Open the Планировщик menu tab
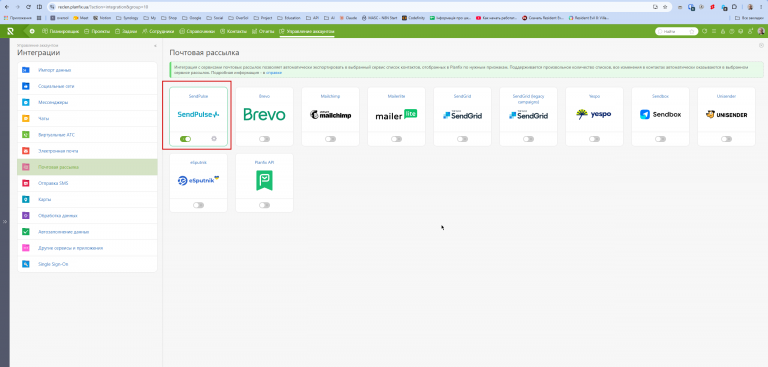 coord(61,31)
